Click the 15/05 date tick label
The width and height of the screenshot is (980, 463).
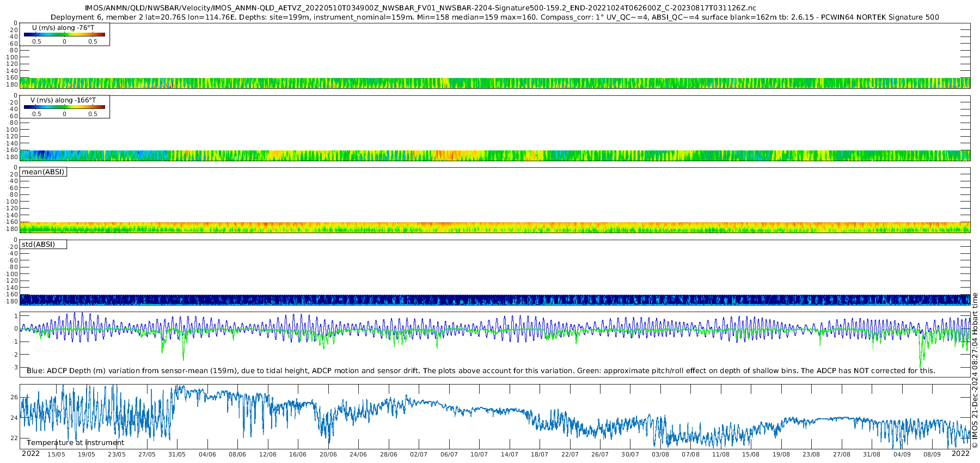pos(56,454)
